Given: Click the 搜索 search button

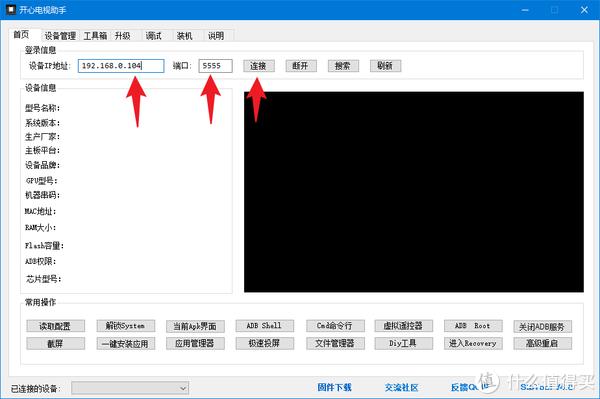Looking at the screenshot, I should tap(343, 66).
